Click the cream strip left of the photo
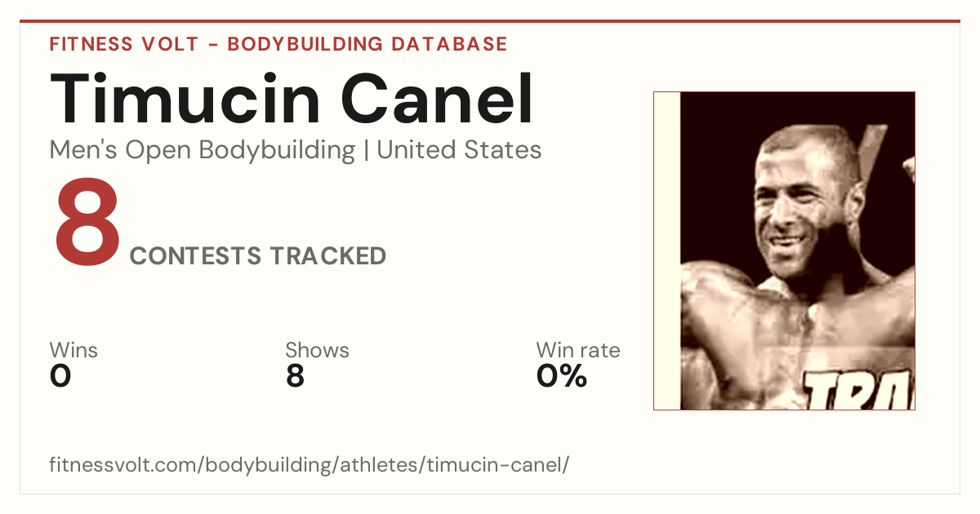This screenshot has width=980, height=514. point(667,250)
